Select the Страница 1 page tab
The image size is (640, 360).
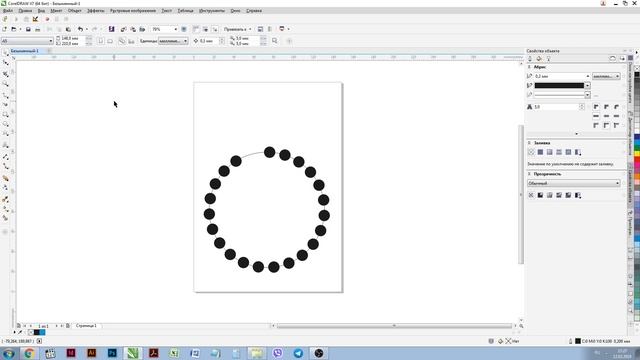86,326
